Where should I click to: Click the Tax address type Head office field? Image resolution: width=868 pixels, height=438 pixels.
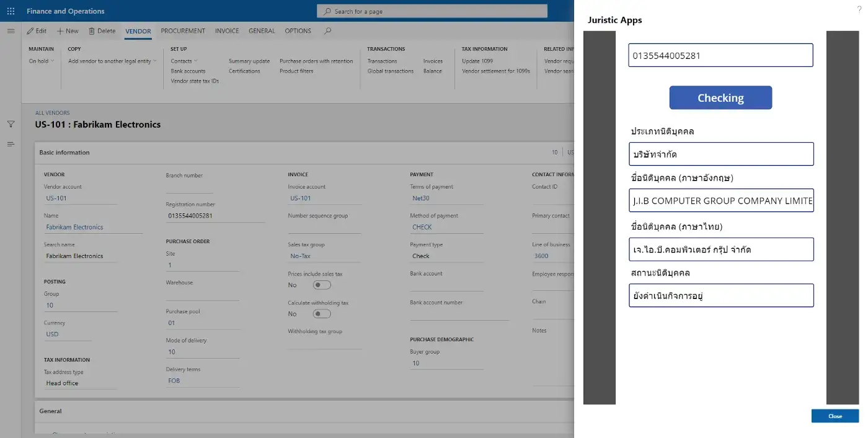[x=80, y=383]
